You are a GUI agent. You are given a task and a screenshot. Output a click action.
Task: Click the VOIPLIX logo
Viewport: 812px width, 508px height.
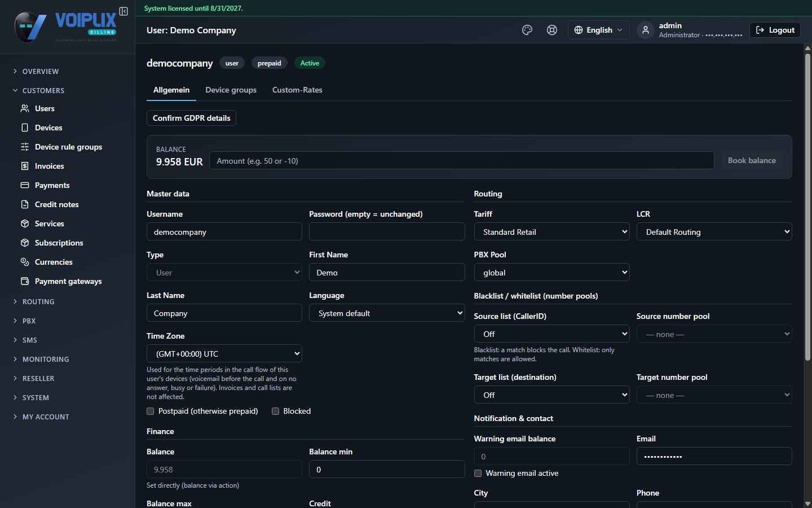65,27
